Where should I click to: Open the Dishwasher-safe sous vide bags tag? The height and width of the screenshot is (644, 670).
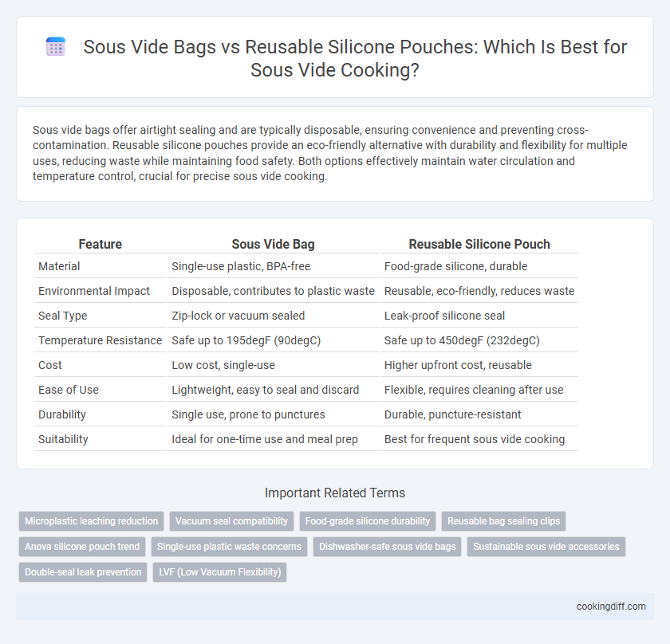[x=387, y=547]
